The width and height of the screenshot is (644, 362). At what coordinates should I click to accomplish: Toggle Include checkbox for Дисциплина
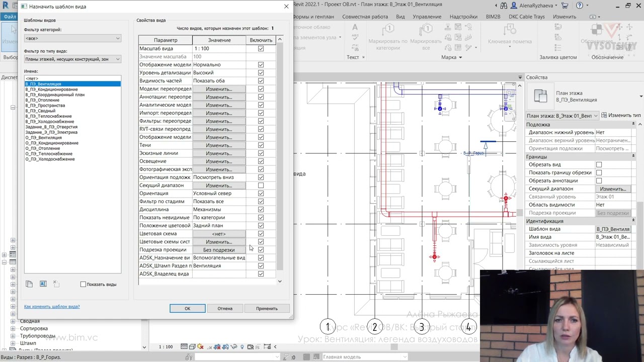[x=261, y=210]
